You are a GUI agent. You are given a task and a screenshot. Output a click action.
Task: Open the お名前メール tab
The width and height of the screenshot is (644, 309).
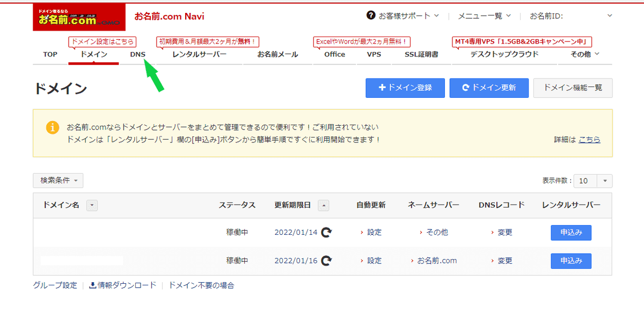(x=277, y=54)
